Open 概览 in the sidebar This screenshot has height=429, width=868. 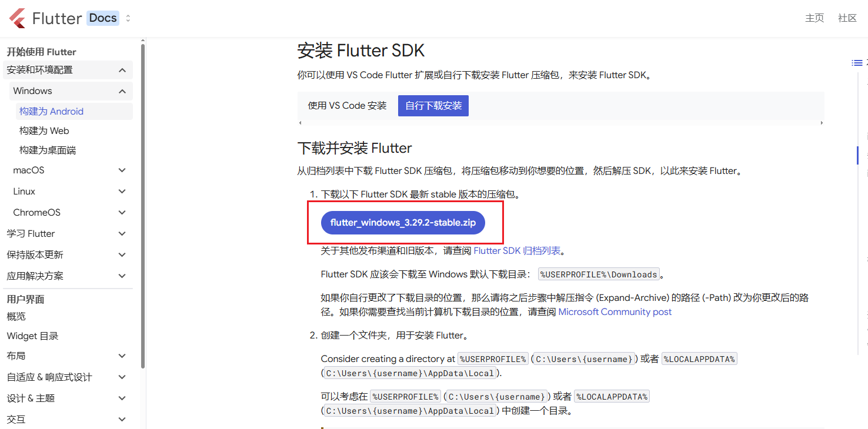(x=16, y=317)
